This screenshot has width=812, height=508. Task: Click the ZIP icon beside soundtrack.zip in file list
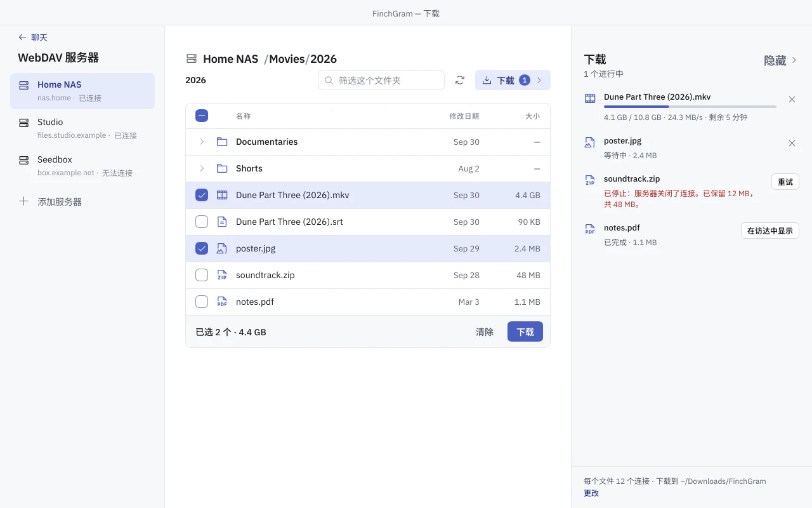(x=222, y=275)
